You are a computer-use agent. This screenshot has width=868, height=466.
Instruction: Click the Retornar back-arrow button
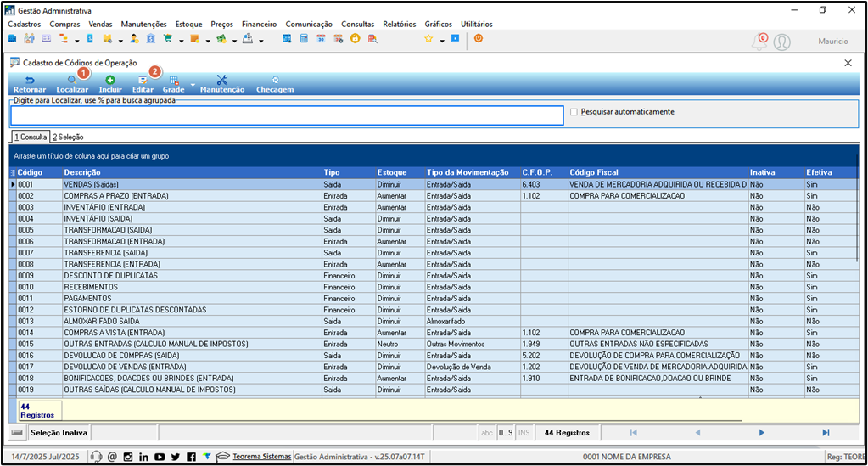(30, 84)
